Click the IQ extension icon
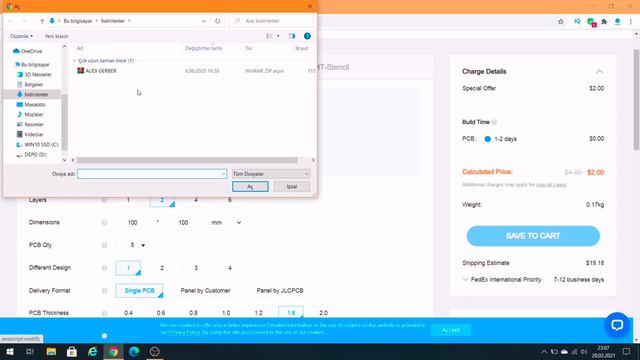Image resolution: width=640 pixels, height=360 pixels. pos(577,22)
